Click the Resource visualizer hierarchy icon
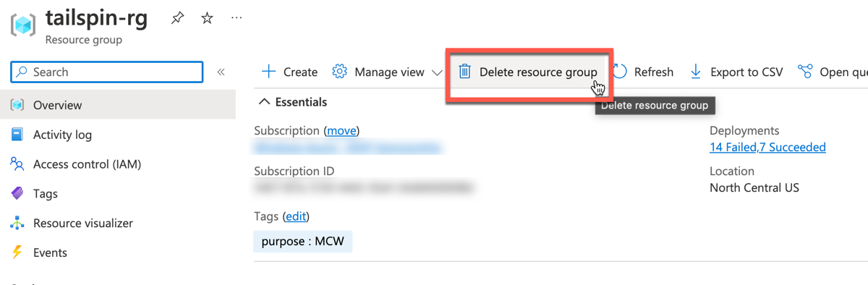Screen dimensions: 868x285 coord(17,224)
